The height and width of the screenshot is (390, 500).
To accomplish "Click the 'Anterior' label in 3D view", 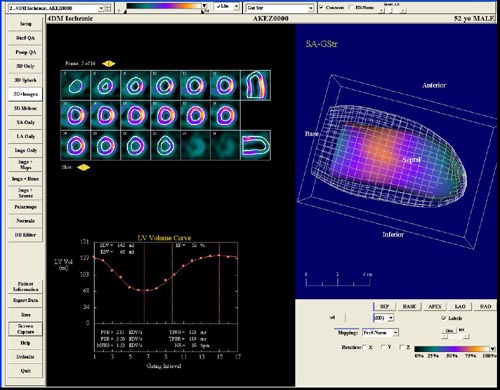I will [x=434, y=85].
